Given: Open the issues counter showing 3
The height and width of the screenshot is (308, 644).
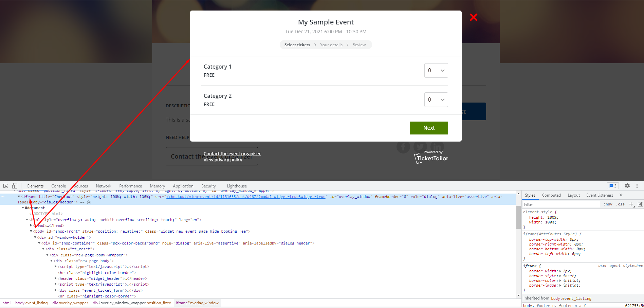Looking at the screenshot, I should tap(613, 186).
